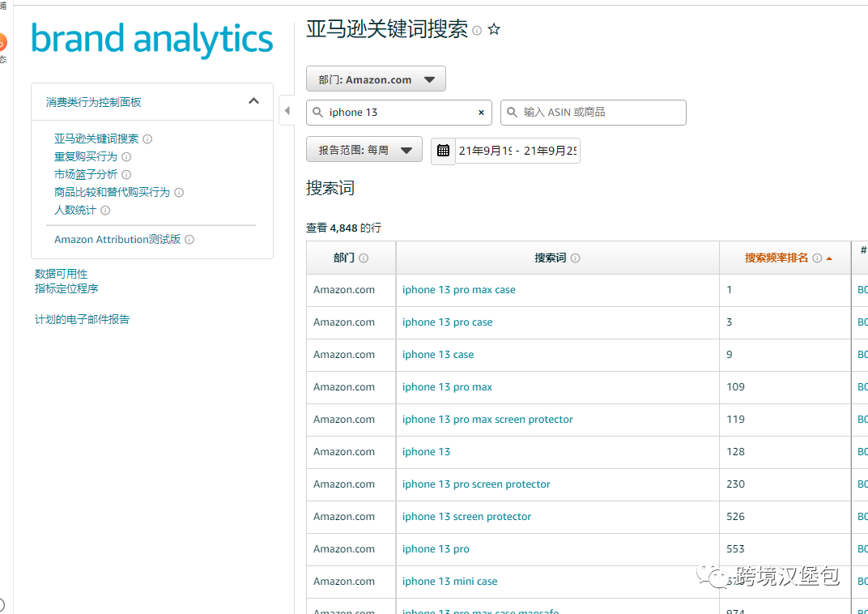
Task: Toggle the favorite star next to the page title
Action: (x=494, y=29)
